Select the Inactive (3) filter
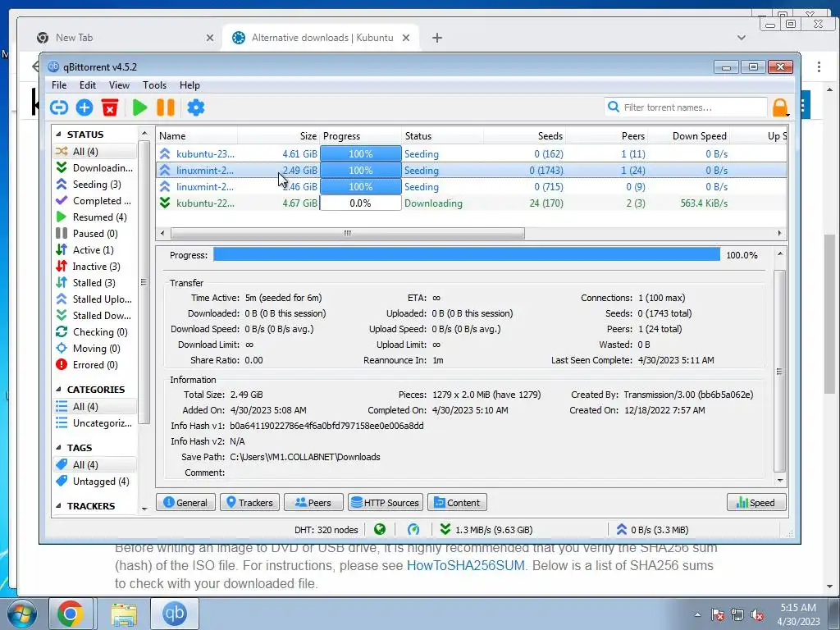This screenshot has width=840, height=630. pos(95,267)
